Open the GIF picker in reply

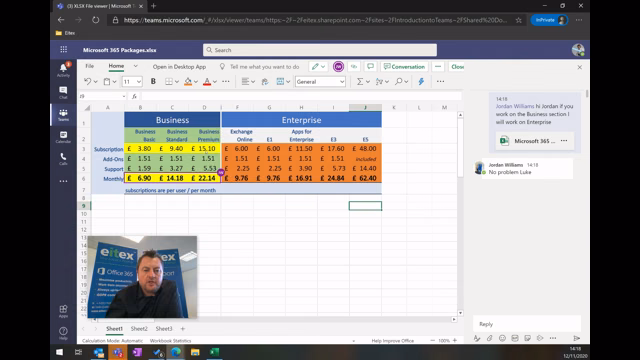point(515,338)
